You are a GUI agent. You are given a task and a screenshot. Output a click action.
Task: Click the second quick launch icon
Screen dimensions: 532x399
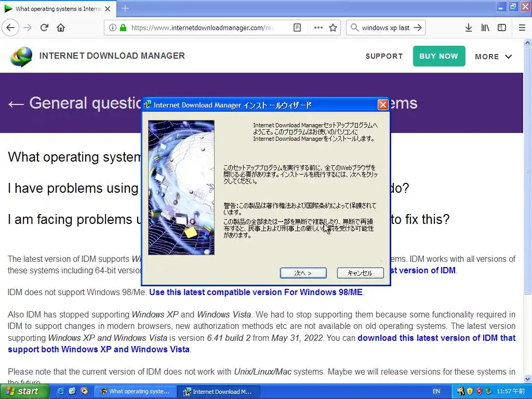click(x=72, y=391)
